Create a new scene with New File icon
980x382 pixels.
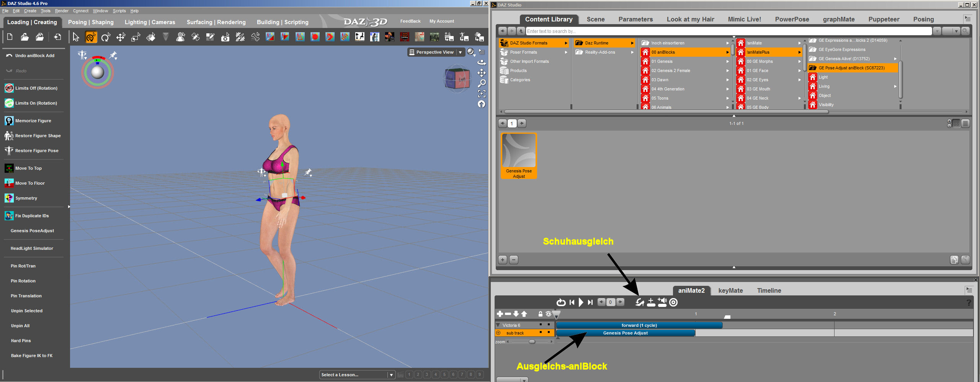10,37
